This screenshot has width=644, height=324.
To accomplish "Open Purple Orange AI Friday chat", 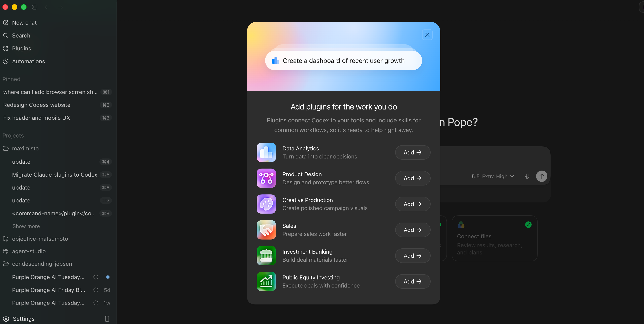I will click(57, 290).
